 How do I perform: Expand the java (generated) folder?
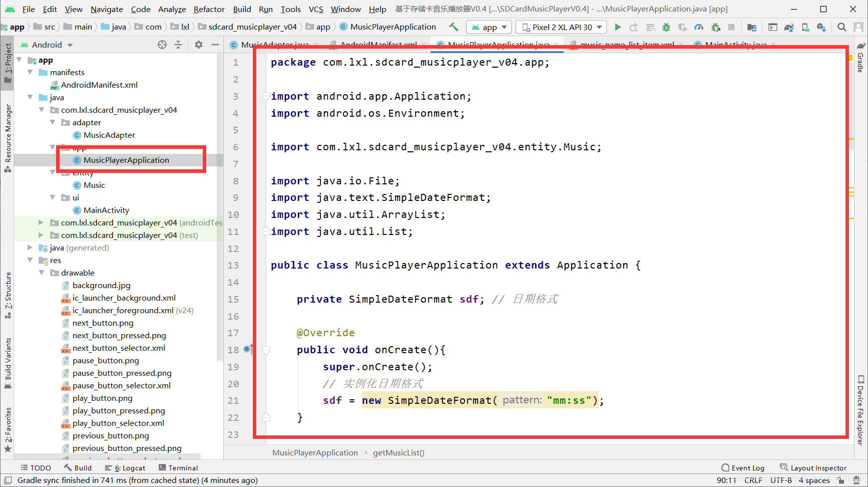coord(30,248)
